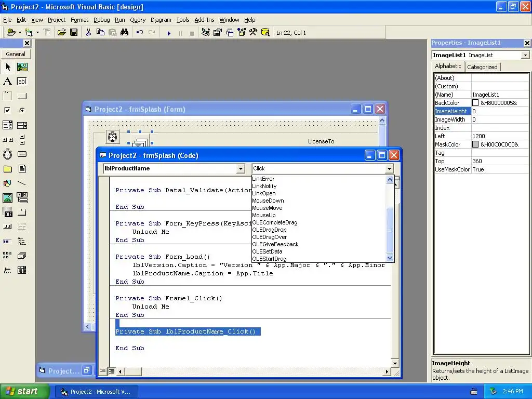Click Project2 taskbar button

click(97, 392)
